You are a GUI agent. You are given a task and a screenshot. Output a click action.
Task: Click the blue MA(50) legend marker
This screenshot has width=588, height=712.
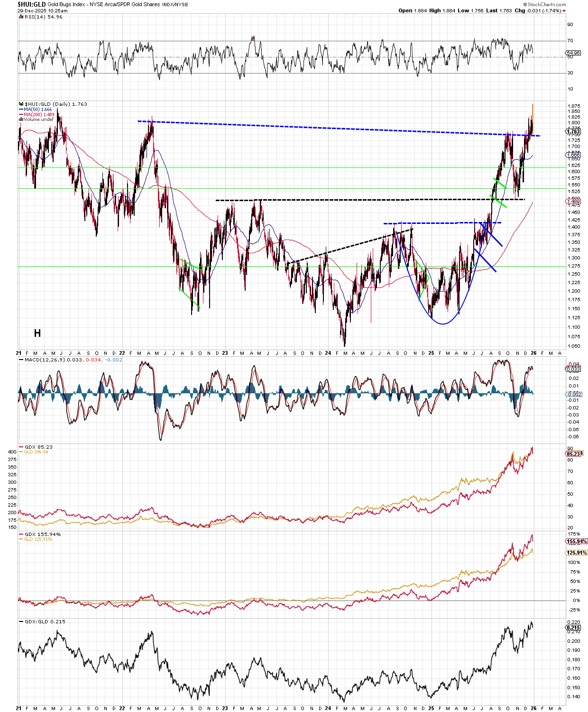pos(21,110)
